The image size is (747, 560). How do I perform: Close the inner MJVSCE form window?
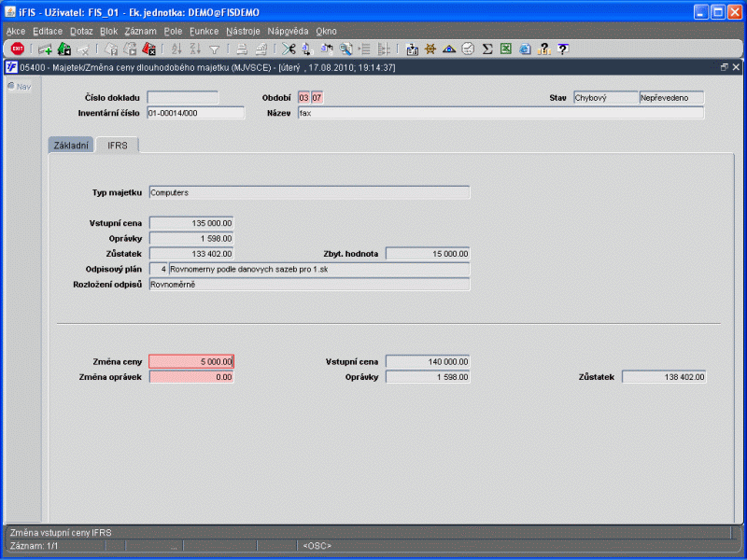[736, 67]
